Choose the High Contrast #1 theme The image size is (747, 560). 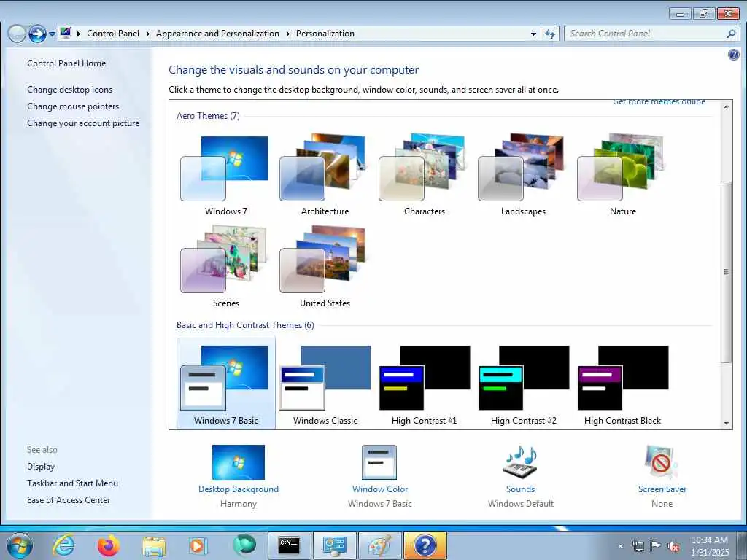(424, 384)
